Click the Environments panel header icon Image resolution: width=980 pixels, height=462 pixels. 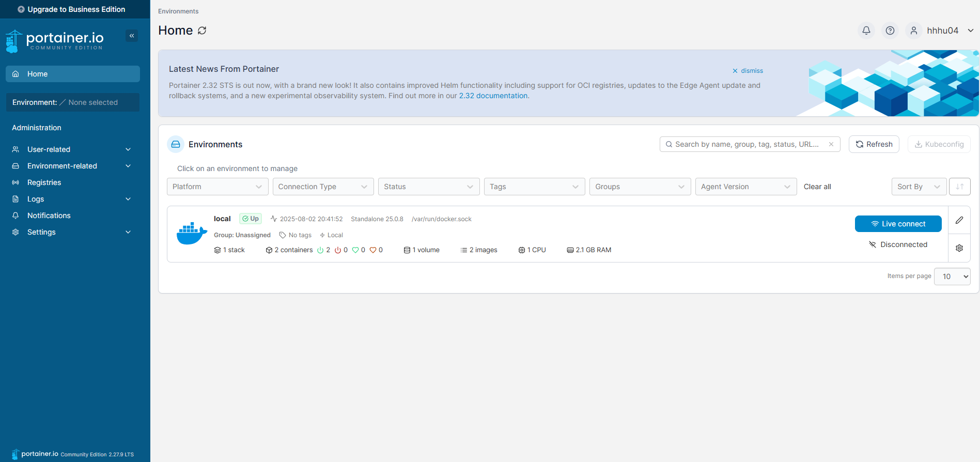point(176,144)
